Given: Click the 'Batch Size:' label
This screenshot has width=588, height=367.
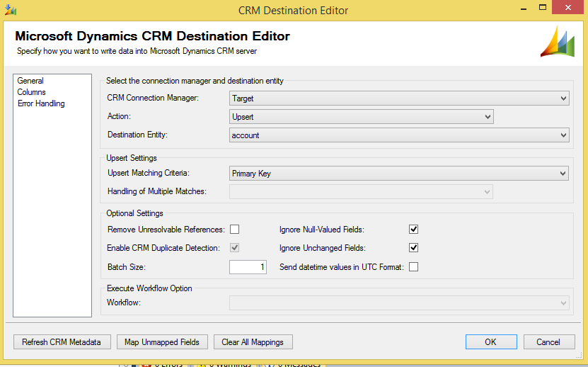Looking at the screenshot, I should (127, 267).
